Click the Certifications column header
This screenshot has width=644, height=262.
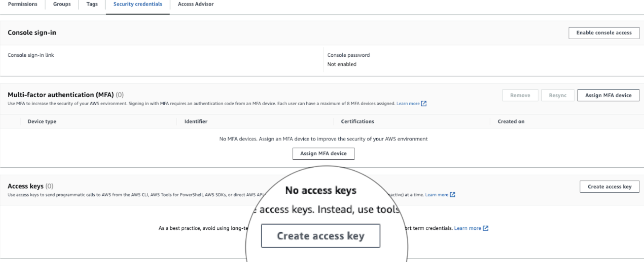358,121
